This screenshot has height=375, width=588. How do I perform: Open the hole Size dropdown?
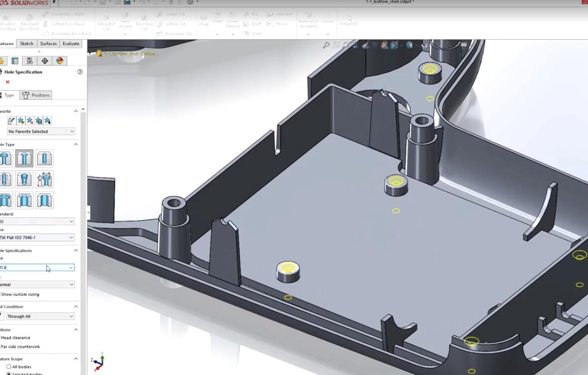(x=37, y=267)
